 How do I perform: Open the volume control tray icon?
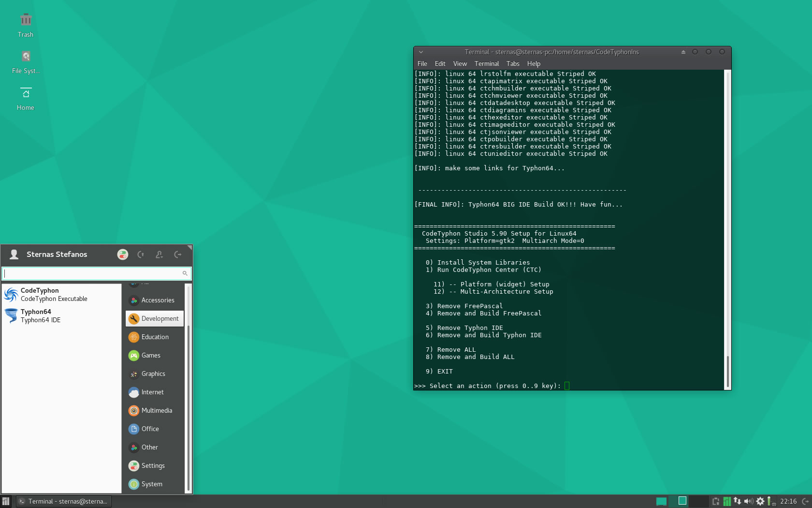pyautogui.click(x=749, y=502)
